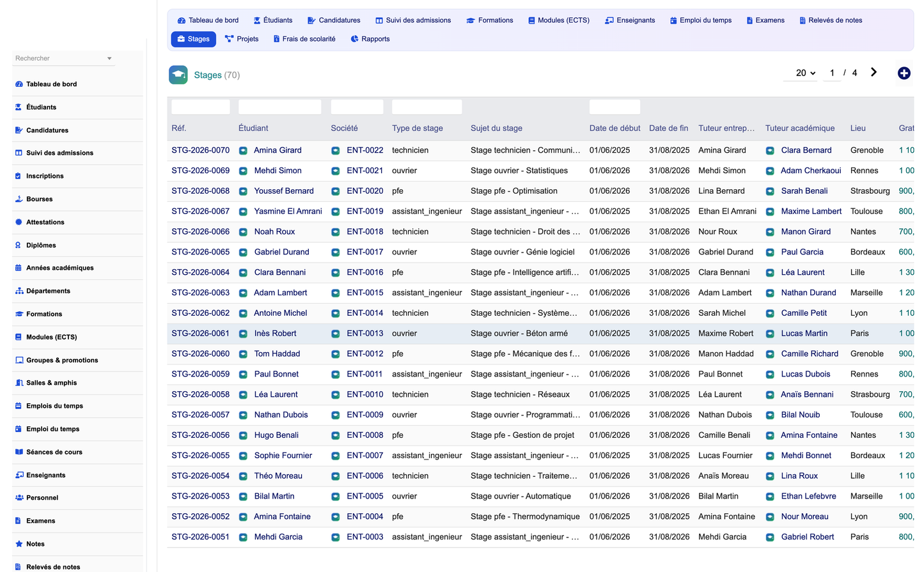
Task: Click the Candidatures icon in sidebar
Action: 19,130
